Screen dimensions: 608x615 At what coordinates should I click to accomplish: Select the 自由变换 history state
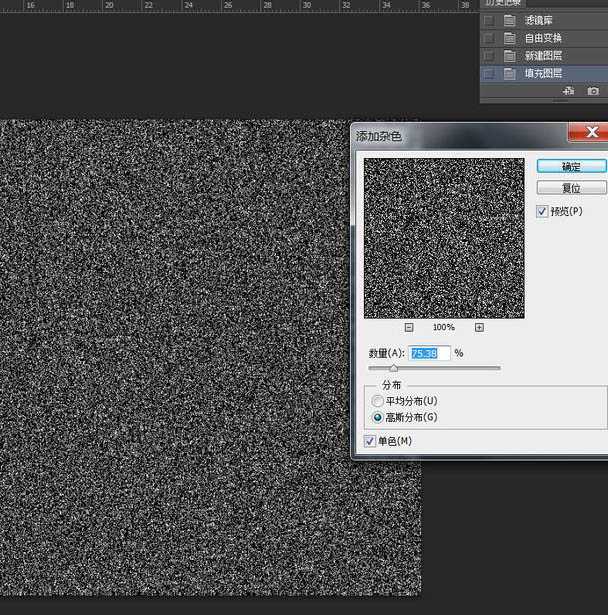click(544, 38)
